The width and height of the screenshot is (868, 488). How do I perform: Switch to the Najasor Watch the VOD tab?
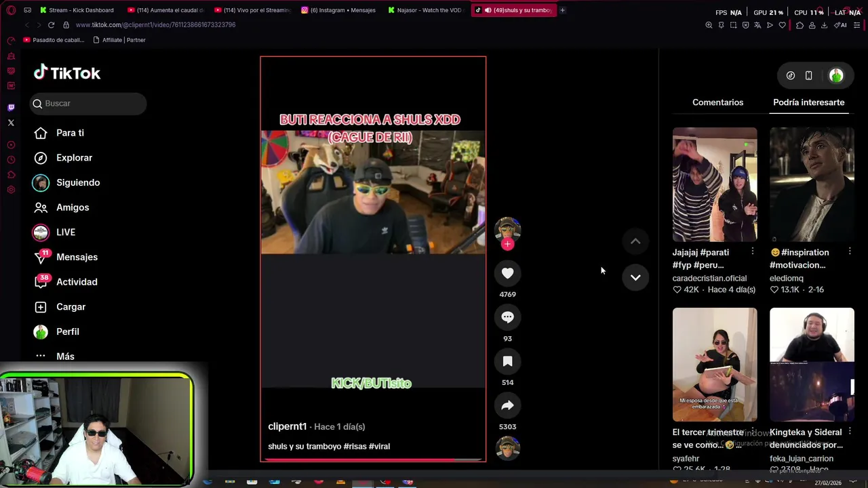pyautogui.click(x=426, y=10)
